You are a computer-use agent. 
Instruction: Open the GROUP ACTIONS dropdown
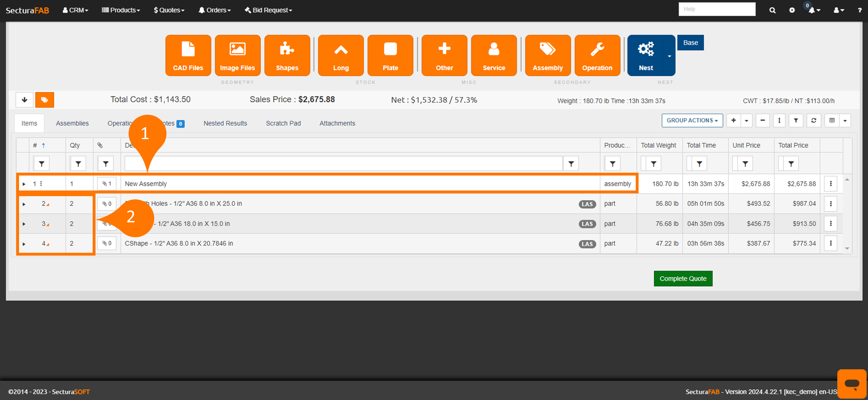coord(692,121)
